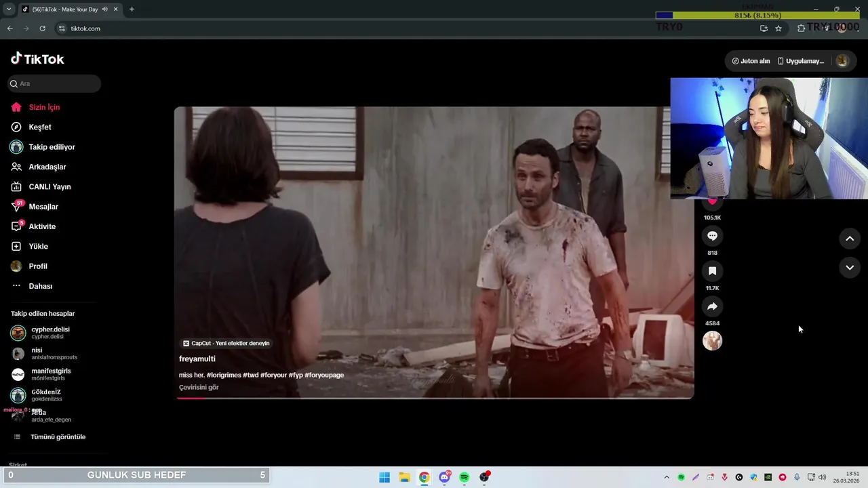The width and height of the screenshot is (868, 488).
Task: Open Chrome from taskbar
Action: pos(424,477)
